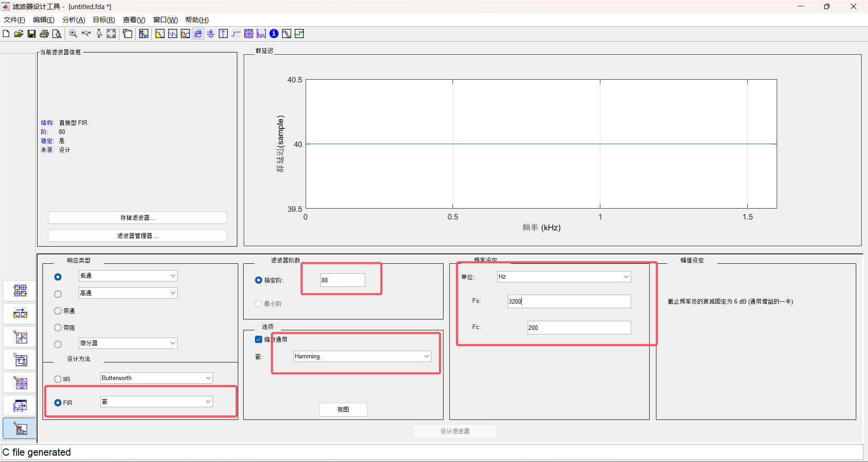
Task: Activate the Zoom In magnifier tool
Action: click(73, 33)
